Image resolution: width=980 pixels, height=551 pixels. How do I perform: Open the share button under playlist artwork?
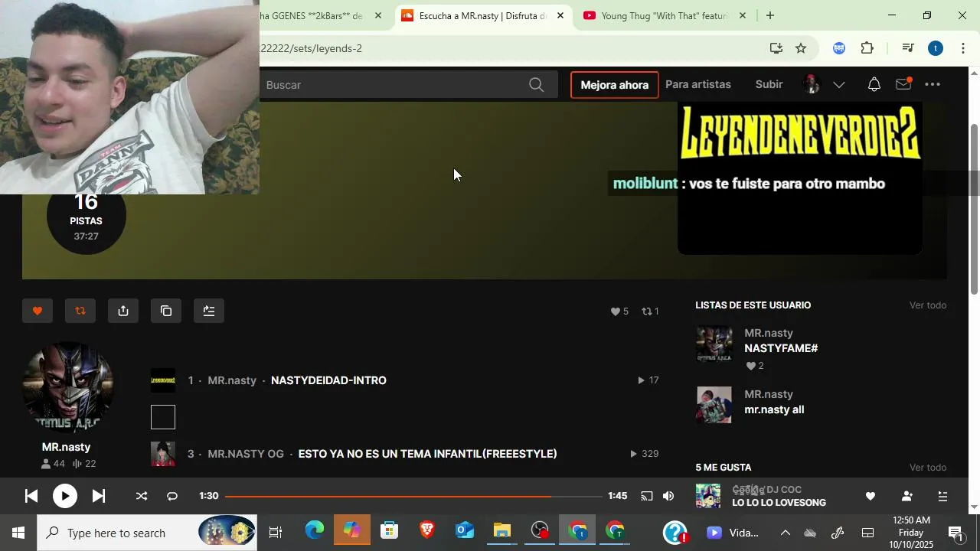123,311
